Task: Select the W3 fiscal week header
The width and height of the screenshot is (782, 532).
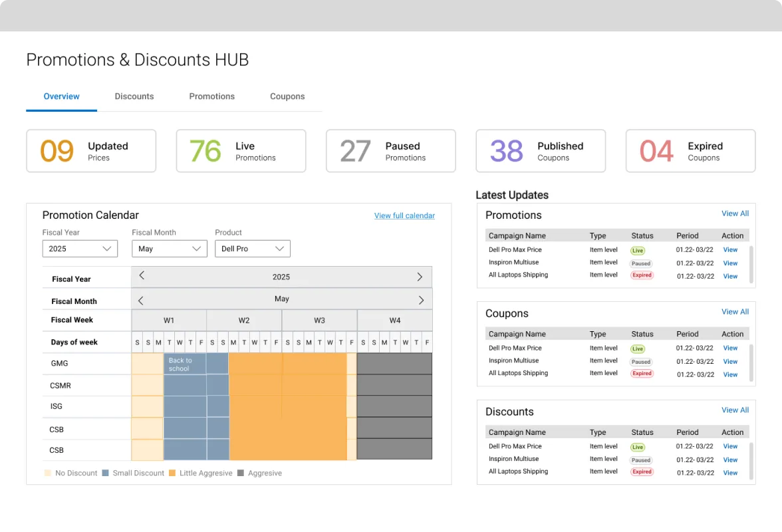Action: tap(319, 320)
